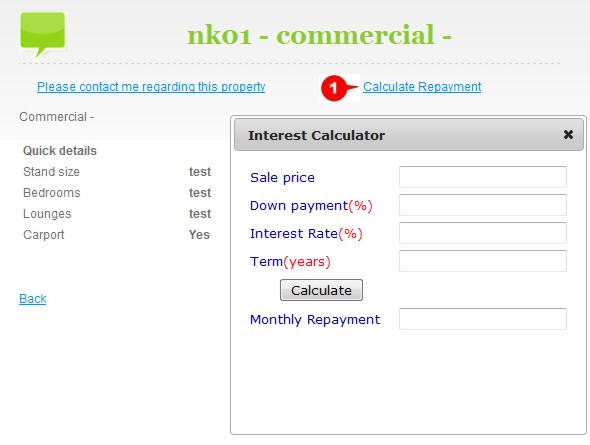Click the Monthly Repayment result field
Viewport: 590px width, 445px height.
tap(483, 319)
